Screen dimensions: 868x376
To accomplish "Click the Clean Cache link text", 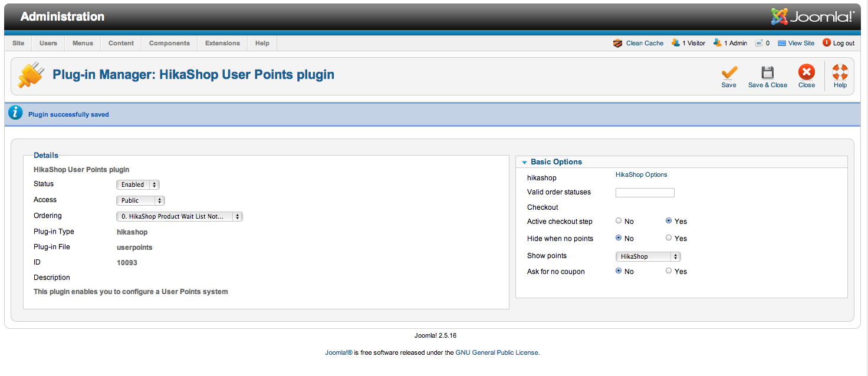I will coord(645,43).
